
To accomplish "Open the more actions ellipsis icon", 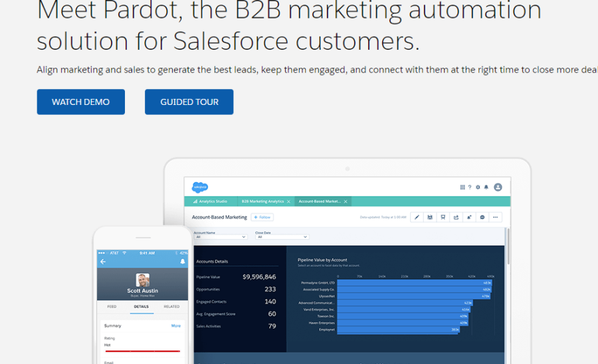I will 496,217.
